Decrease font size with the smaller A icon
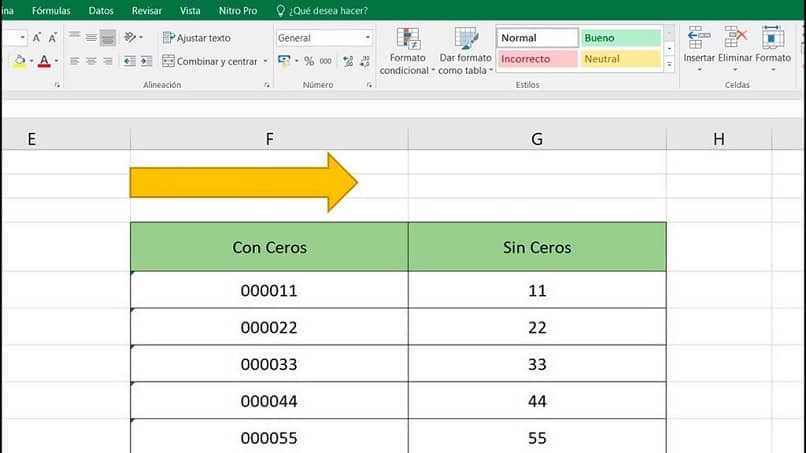This screenshot has height=453, width=806. (52, 38)
